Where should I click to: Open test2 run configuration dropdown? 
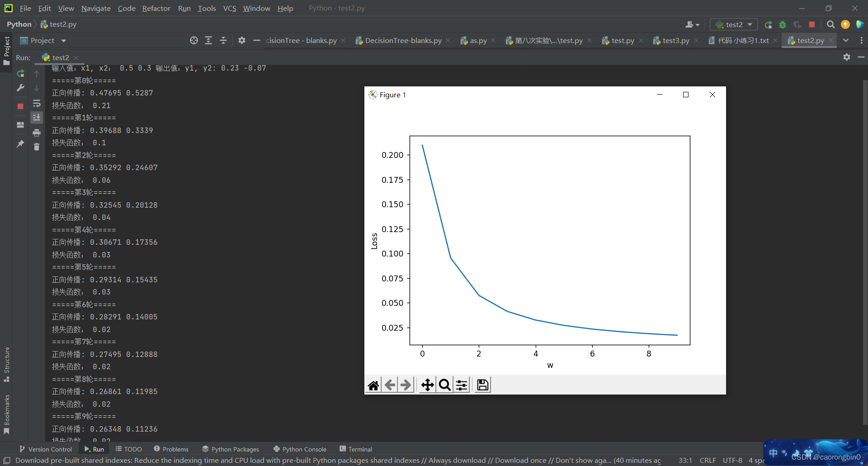pos(734,24)
